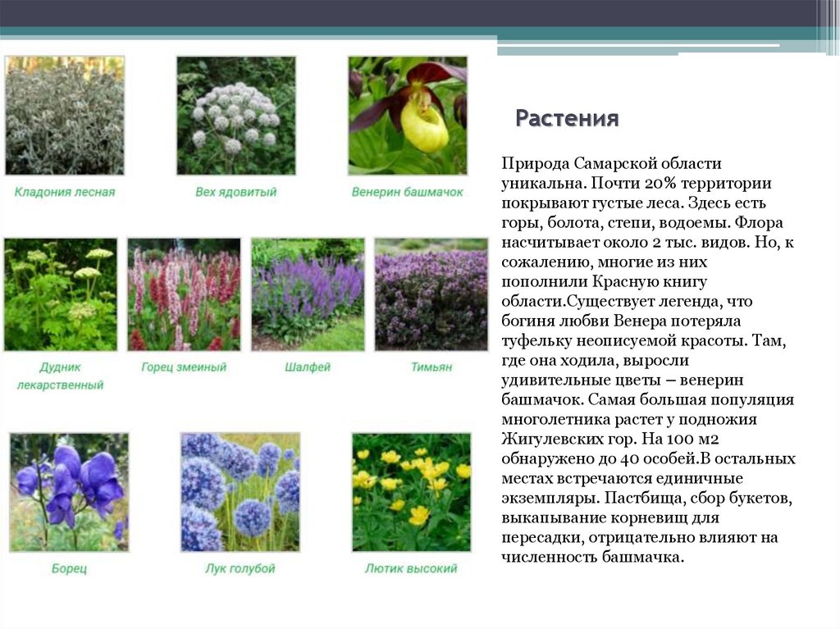The width and height of the screenshot is (840, 629).
Task: Select the Горец змеиный flower image
Action: (x=184, y=294)
